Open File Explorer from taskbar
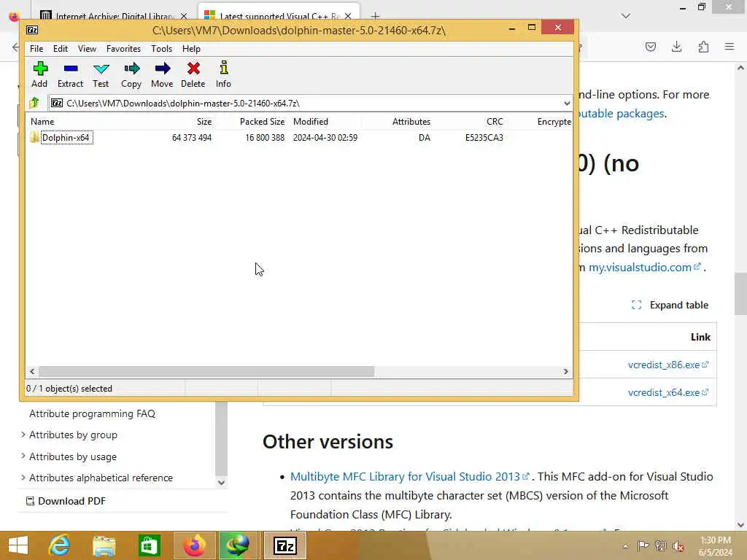747x560 pixels. click(104, 545)
